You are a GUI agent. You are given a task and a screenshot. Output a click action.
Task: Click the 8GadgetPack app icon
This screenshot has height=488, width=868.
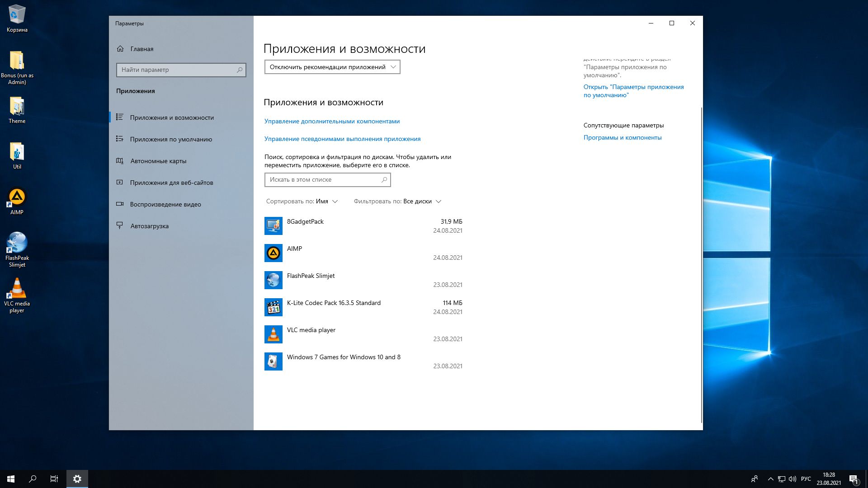tap(273, 226)
